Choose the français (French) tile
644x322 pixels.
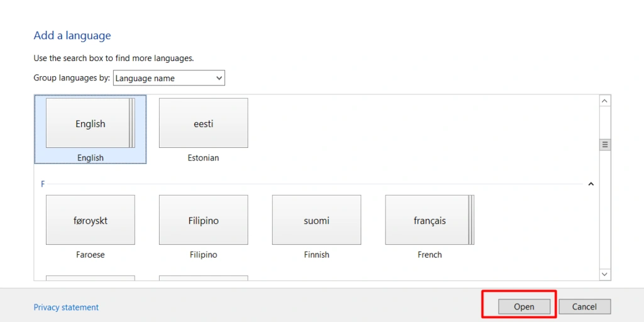point(430,220)
